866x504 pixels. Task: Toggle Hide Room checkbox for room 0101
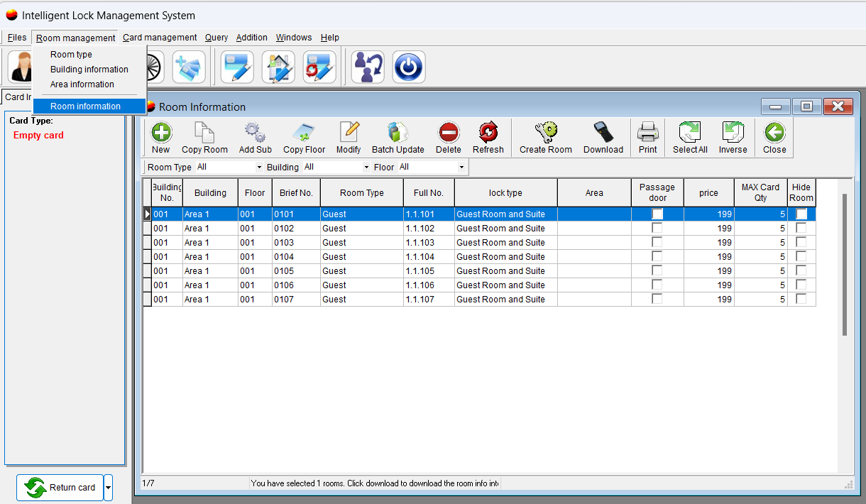coord(801,214)
